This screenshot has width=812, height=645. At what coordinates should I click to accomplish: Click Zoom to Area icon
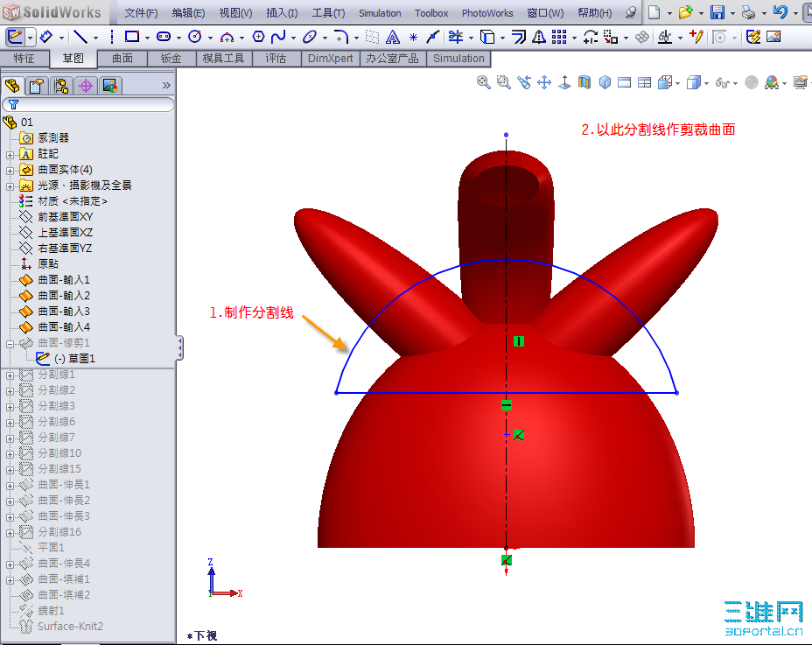[504, 82]
